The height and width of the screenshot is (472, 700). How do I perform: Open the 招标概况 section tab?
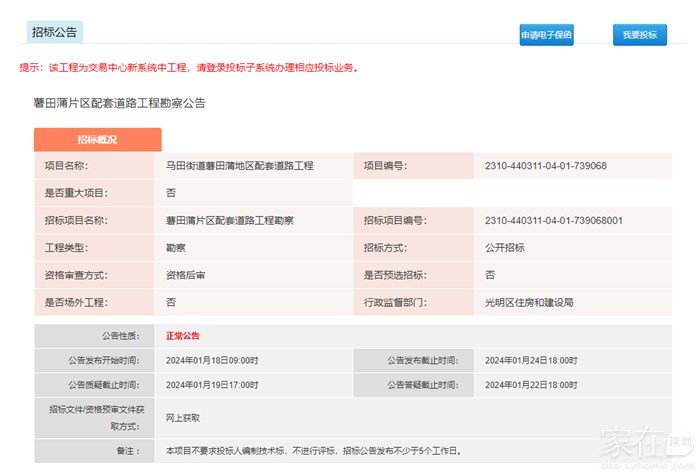(x=97, y=140)
